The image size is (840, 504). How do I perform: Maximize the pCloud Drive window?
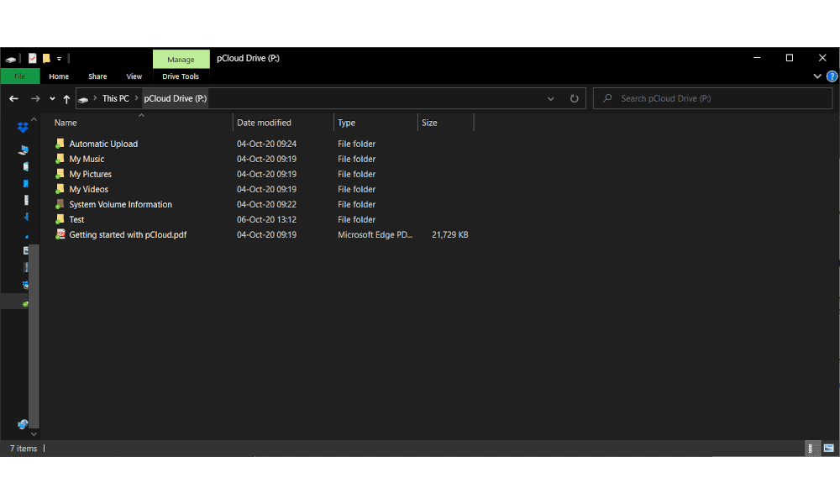pos(790,58)
